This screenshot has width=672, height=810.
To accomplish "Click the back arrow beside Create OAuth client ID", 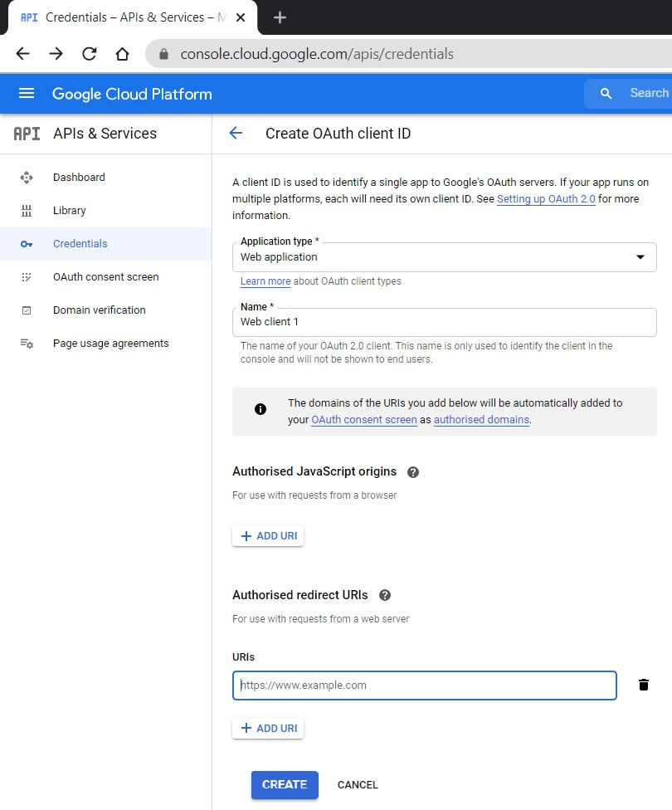I will [x=236, y=133].
